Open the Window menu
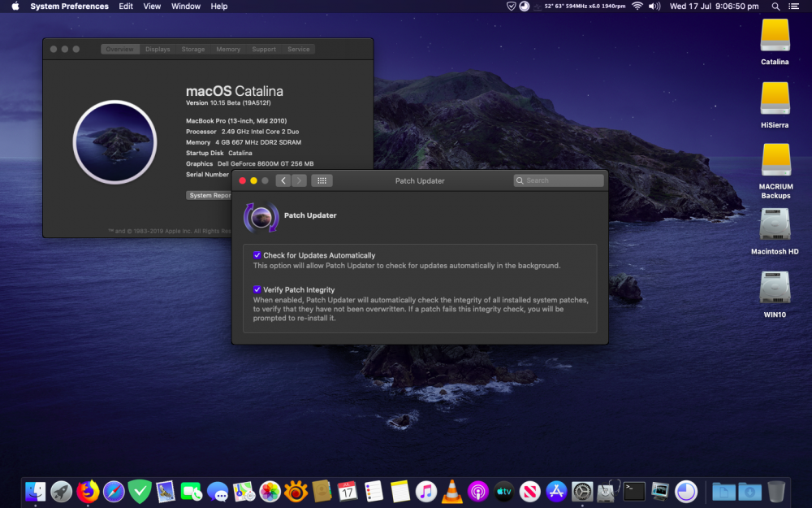Viewport: 812px width, 508px height. [x=186, y=7]
